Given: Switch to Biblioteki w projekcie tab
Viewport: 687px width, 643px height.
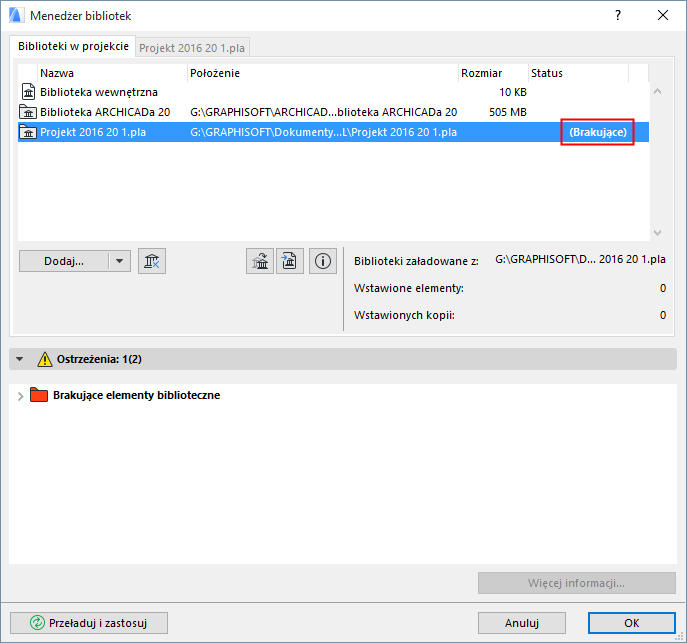Looking at the screenshot, I should [73, 46].
